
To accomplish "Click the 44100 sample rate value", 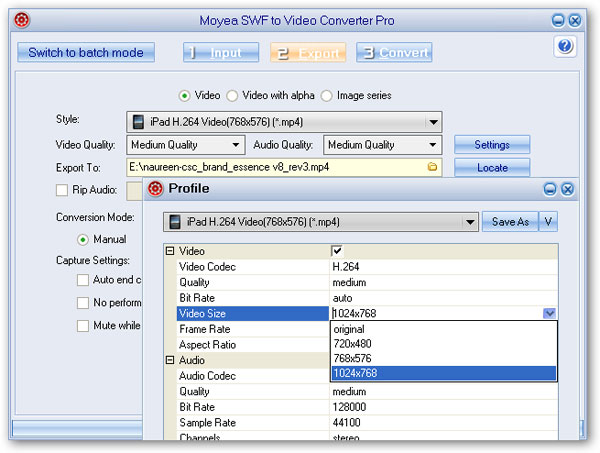I will (x=346, y=422).
